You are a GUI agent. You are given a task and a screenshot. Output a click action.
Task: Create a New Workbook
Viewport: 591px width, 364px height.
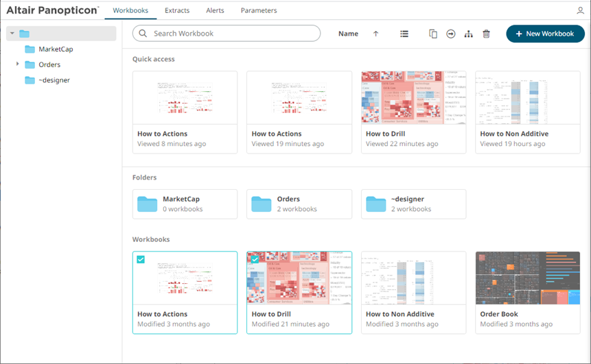pos(545,34)
